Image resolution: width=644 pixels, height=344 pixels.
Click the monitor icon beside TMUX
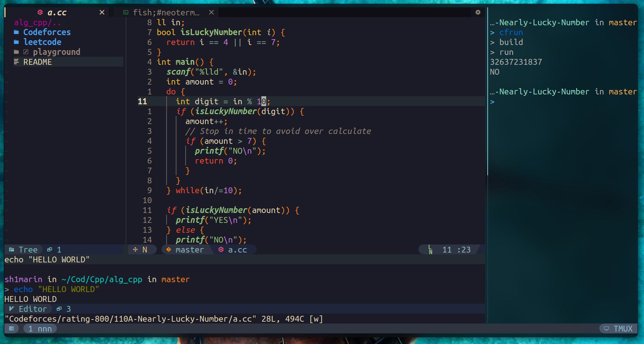(607, 329)
